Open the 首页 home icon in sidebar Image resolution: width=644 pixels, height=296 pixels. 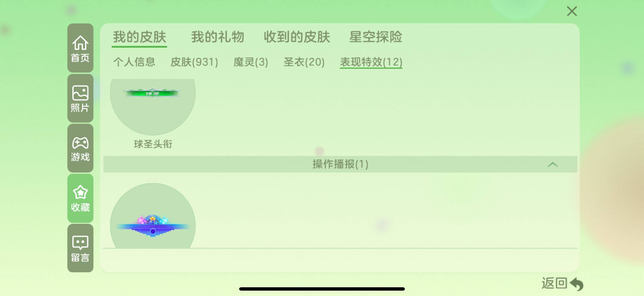(x=80, y=48)
